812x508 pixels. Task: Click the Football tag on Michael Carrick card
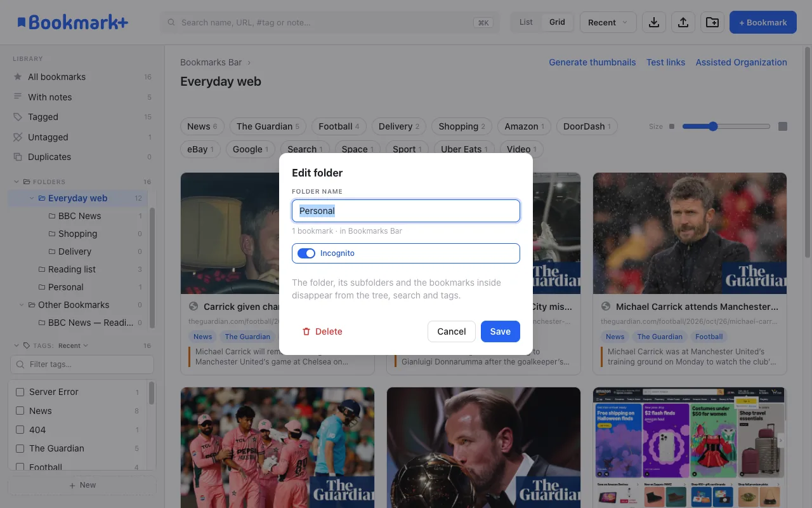point(709,337)
